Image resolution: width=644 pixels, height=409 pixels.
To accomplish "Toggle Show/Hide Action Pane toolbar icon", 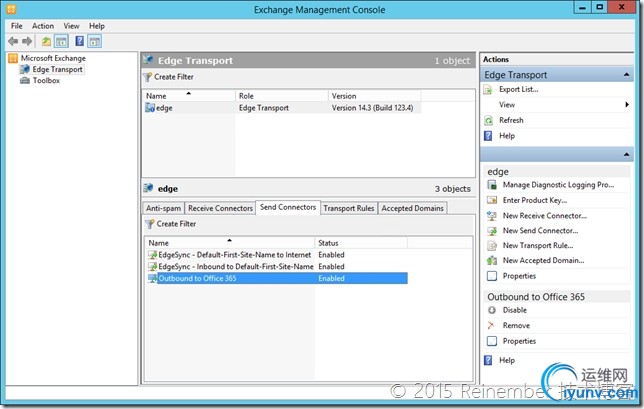I will [94, 41].
